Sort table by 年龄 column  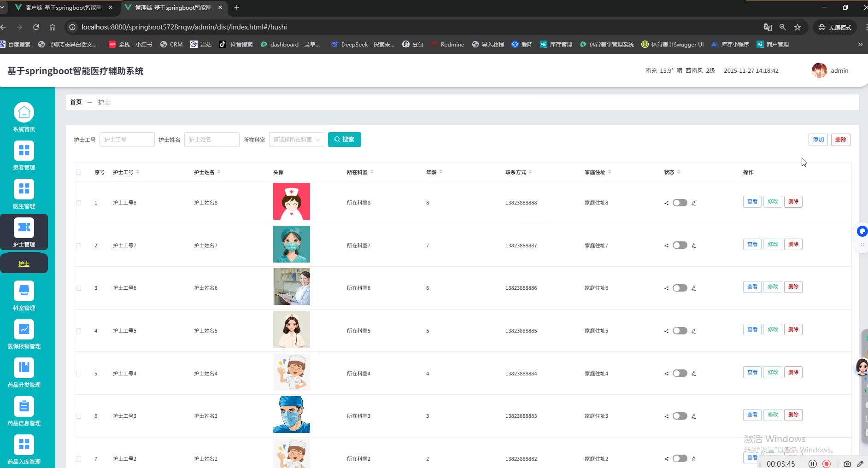[x=441, y=172]
